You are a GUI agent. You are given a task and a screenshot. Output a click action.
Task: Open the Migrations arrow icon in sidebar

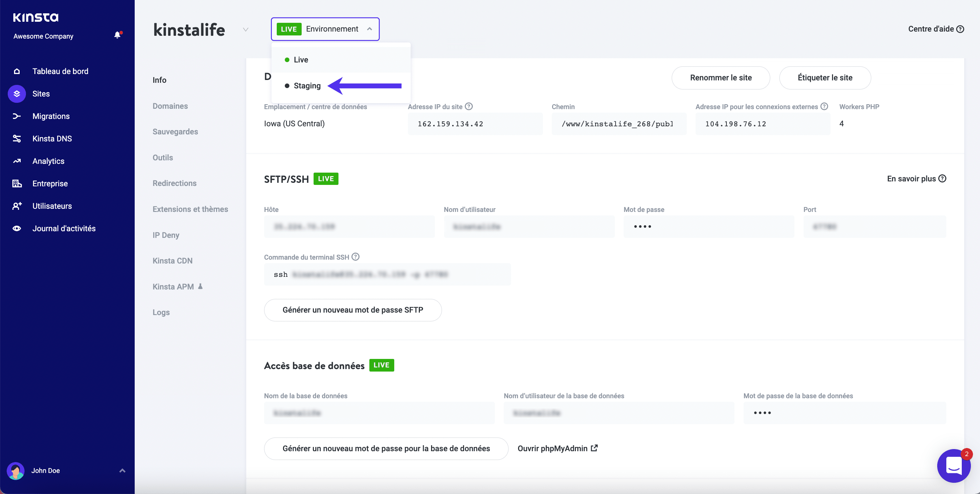tap(17, 116)
